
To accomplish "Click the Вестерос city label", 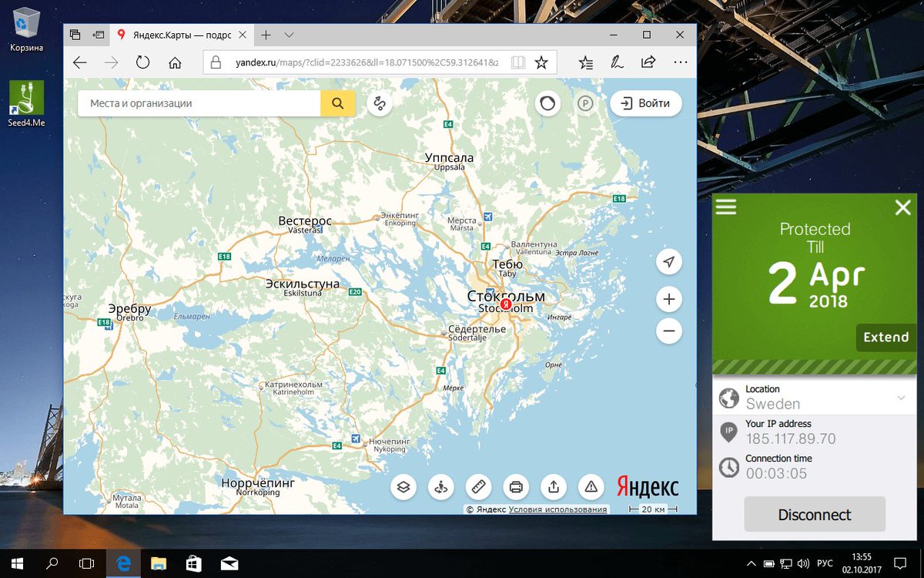I will point(305,221).
